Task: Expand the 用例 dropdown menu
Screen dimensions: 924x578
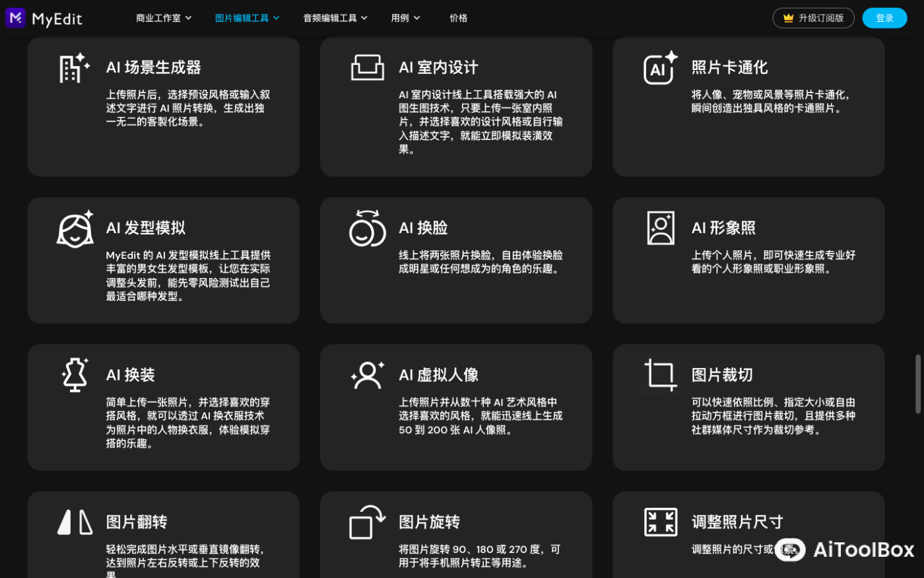Action: [x=405, y=18]
